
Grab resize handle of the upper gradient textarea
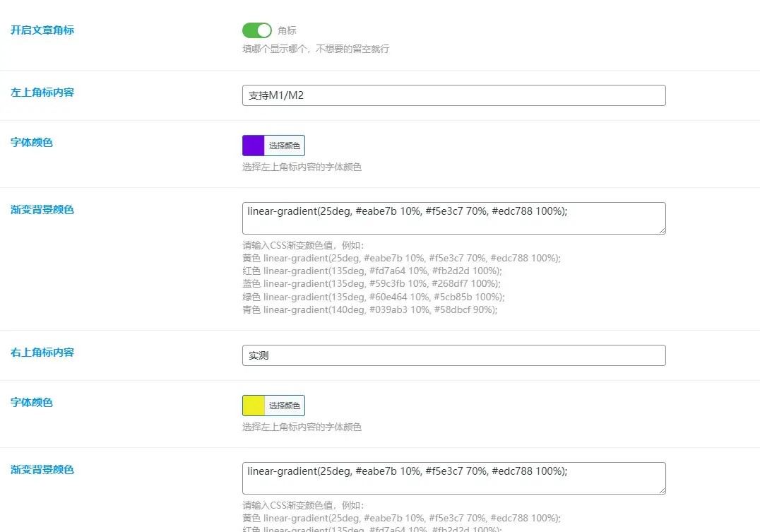click(662, 230)
